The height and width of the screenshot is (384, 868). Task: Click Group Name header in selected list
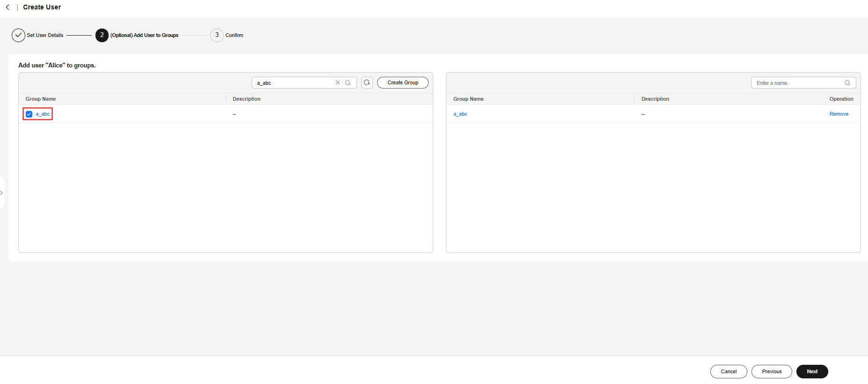pos(468,99)
